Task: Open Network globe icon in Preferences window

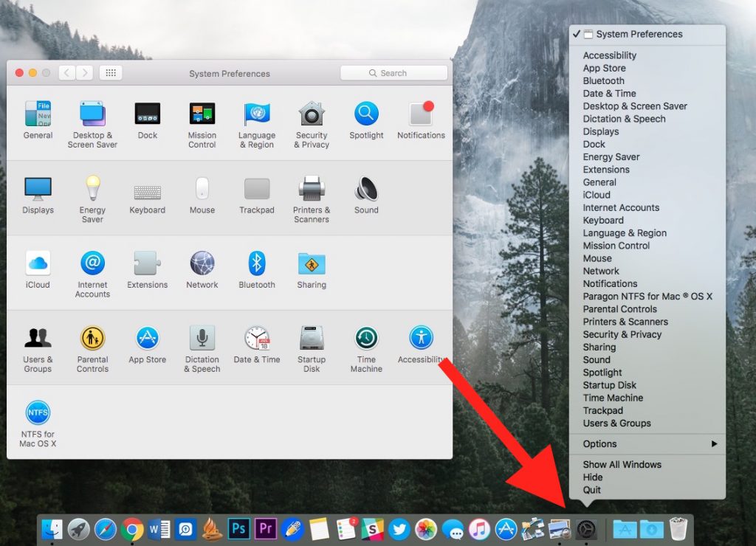Action: [x=202, y=263]
